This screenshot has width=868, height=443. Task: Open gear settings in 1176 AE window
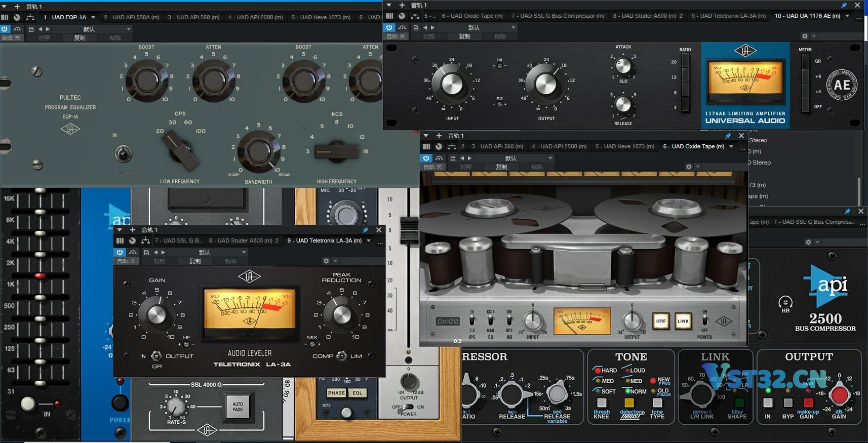click(805, 36)
